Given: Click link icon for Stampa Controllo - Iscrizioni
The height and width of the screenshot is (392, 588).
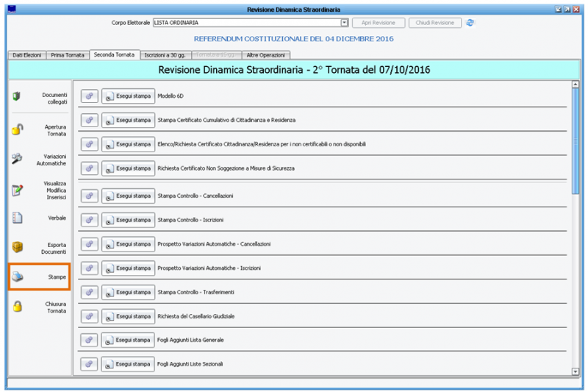Looking at the screenshot, I should coord(89,220).
